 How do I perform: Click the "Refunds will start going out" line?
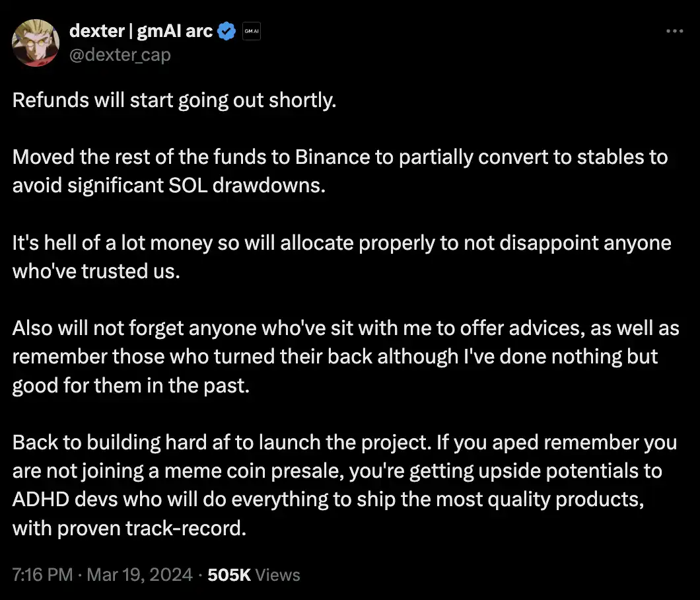(x=174, y=101)
